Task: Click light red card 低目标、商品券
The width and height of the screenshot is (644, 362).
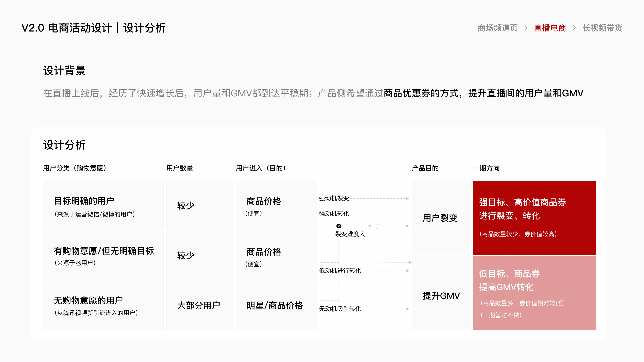Action: [534, 293]
